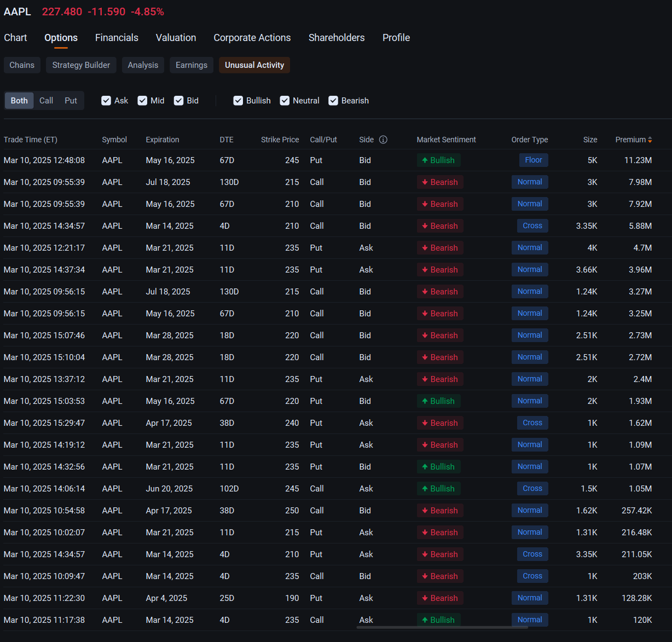
Task: Filter to Put options only
Action: (x=71, y=101)
